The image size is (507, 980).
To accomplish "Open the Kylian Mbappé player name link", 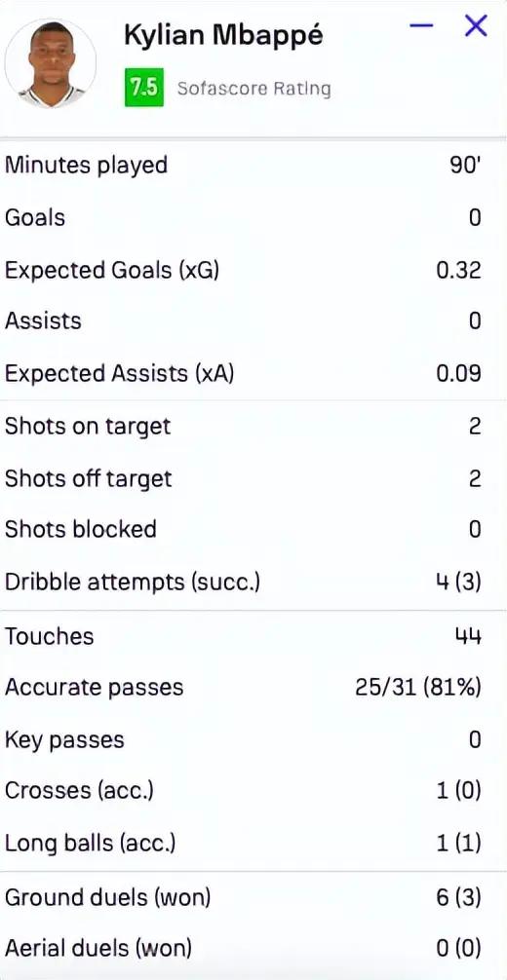I will click(223, 37).
